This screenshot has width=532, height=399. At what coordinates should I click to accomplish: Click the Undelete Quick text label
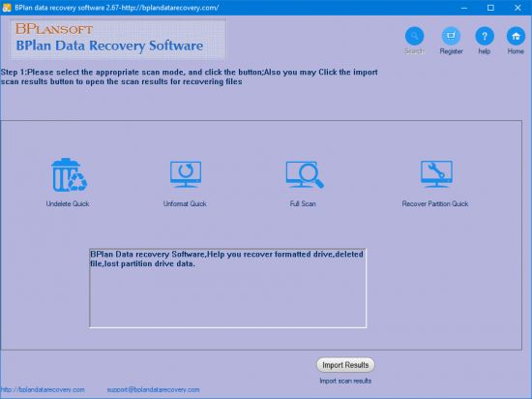[x=68, y=203]
